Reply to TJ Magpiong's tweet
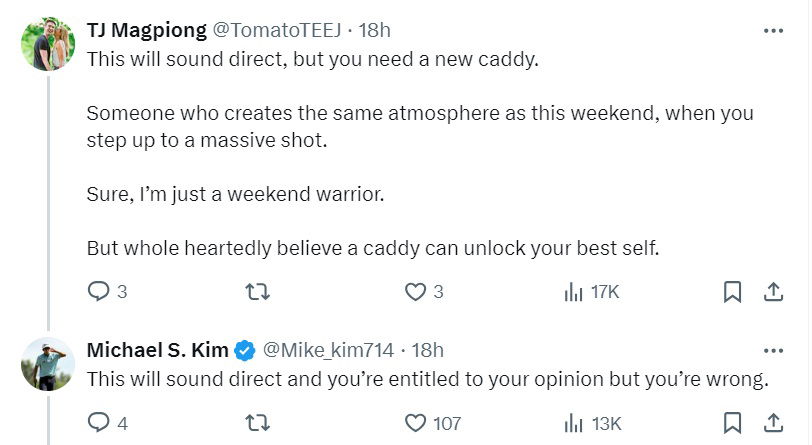The height and width of the screenshot is (445, 812). 98,292
